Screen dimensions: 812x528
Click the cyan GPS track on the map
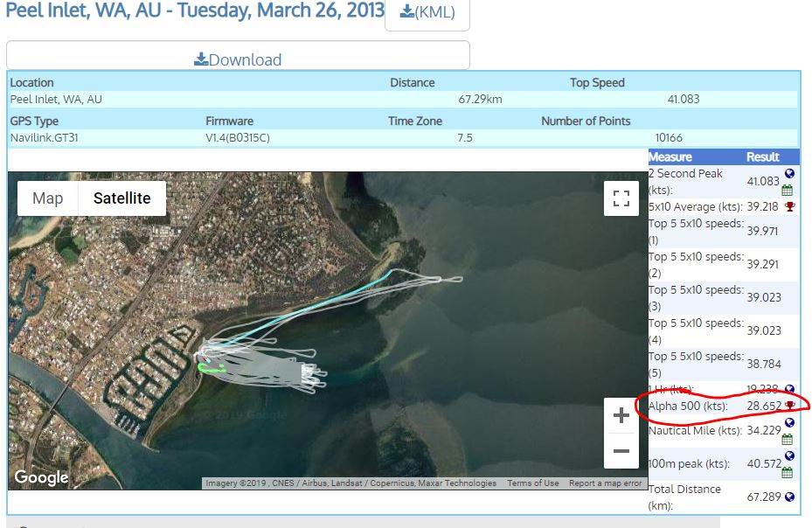tap(332, 299)
